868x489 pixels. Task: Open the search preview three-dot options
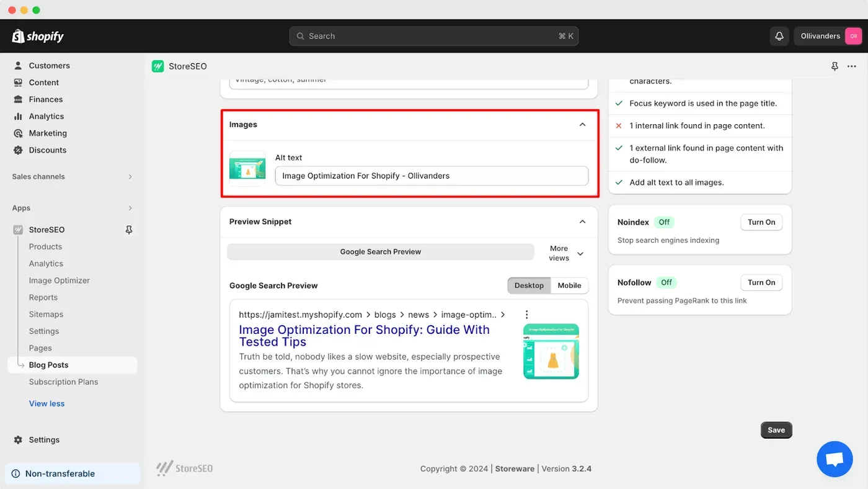[526, 315]
